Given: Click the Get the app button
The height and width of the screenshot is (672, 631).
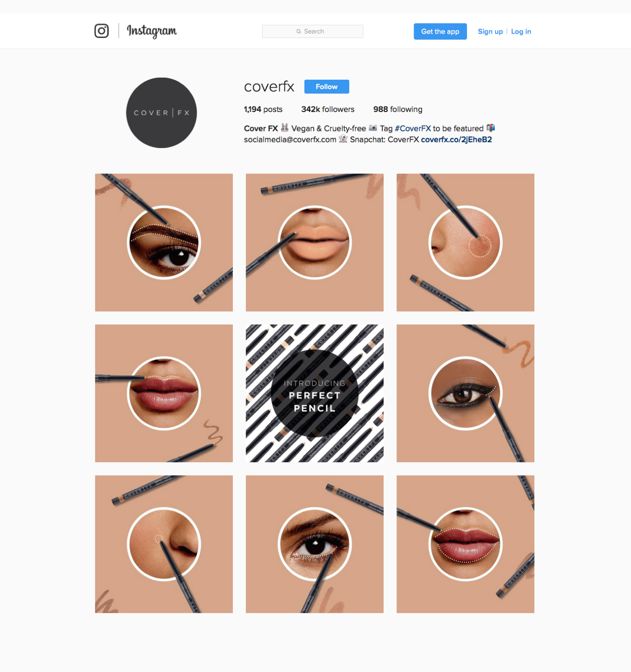Looking at the screenshot, I should click(x=440, y=32).
